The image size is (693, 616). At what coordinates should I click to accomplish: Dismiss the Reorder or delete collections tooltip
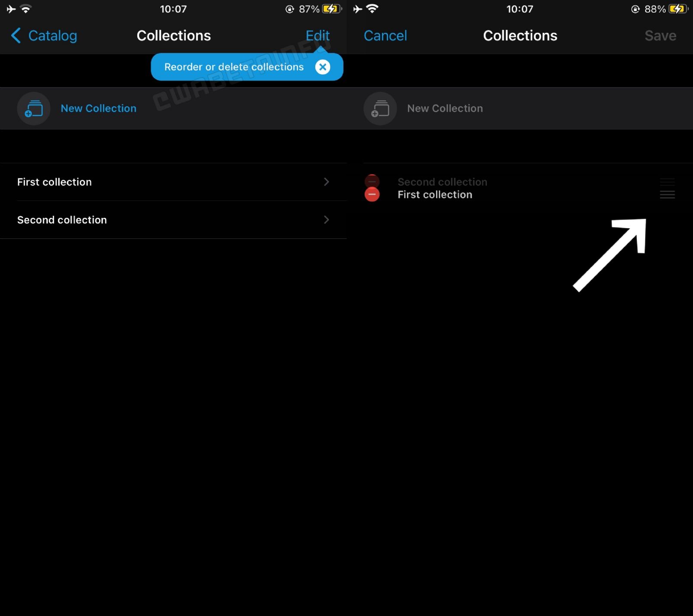tap(323, 67)
